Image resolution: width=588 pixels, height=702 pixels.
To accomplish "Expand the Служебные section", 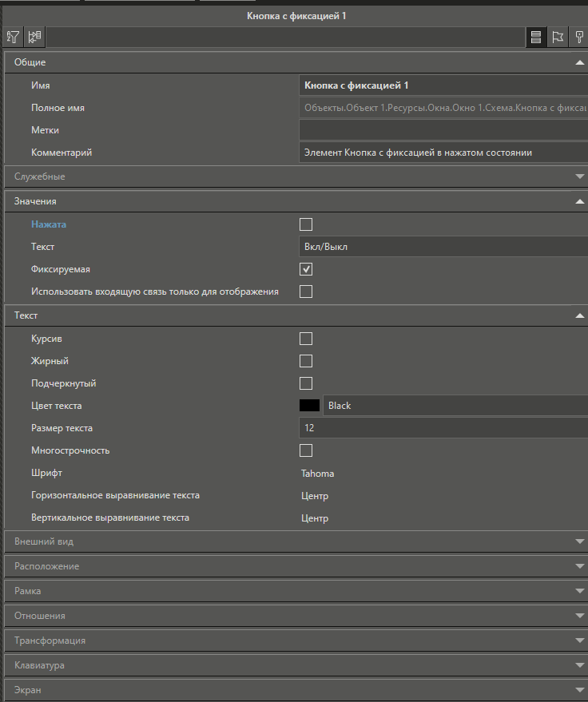I will pyautogui.click(x=579, y=176).
